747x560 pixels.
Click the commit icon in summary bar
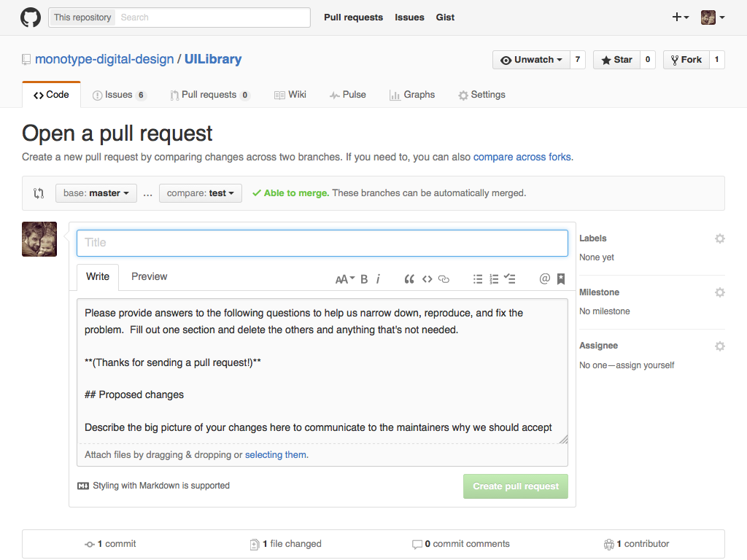pos(90,544)
